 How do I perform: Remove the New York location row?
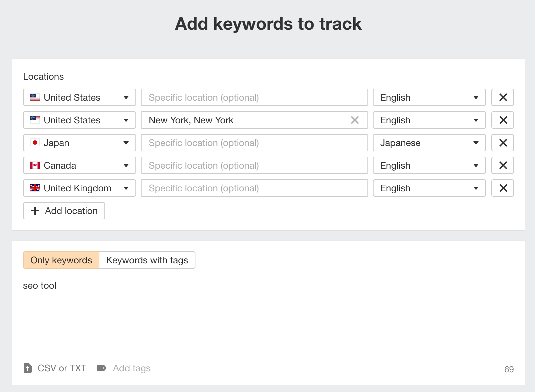coord(502,120)
